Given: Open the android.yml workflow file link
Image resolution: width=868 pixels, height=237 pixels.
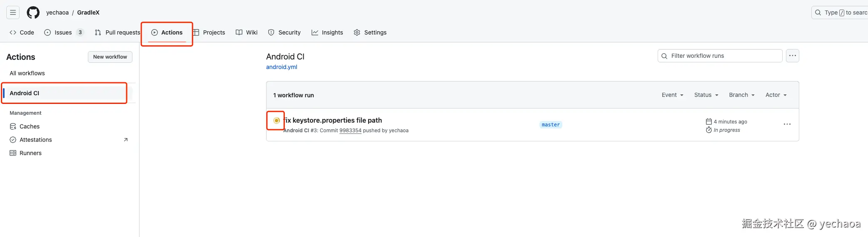Looking at the screenshot, I should (282, 67).
